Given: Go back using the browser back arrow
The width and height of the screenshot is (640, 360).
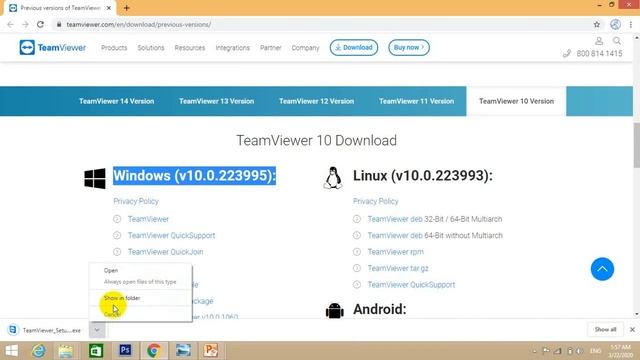Looking at the screenshot, I should [10, 24].
